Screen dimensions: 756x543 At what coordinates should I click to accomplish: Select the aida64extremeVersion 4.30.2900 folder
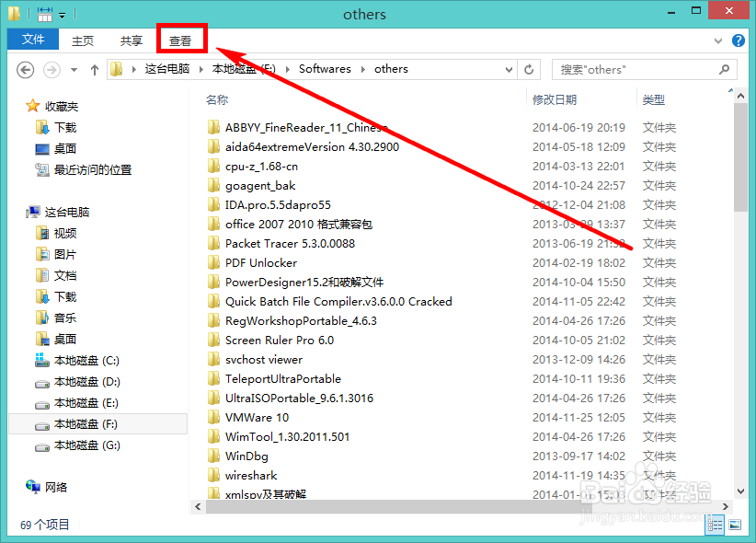click(x=312, y=146)
